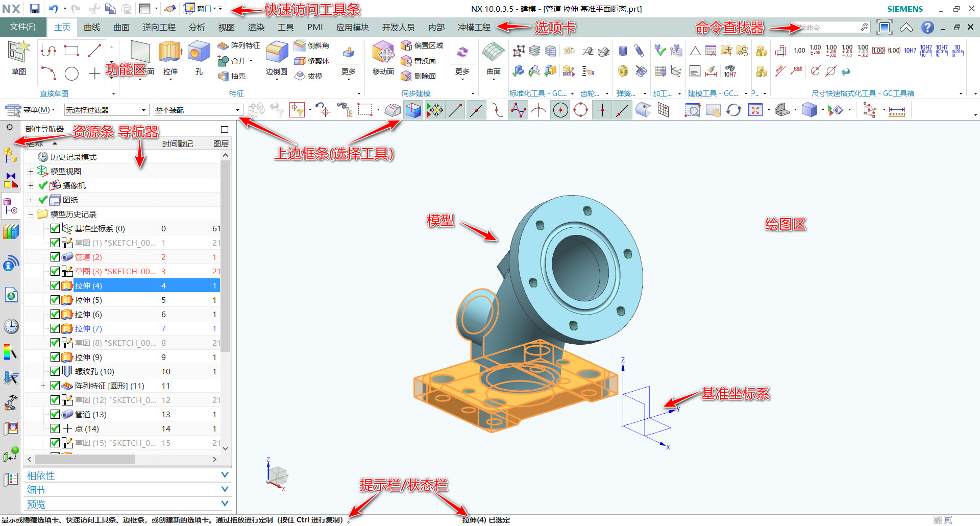Screen dimensions: 980x526
Task: Click the 偏置区域 offset region icon
Action: 406,45
